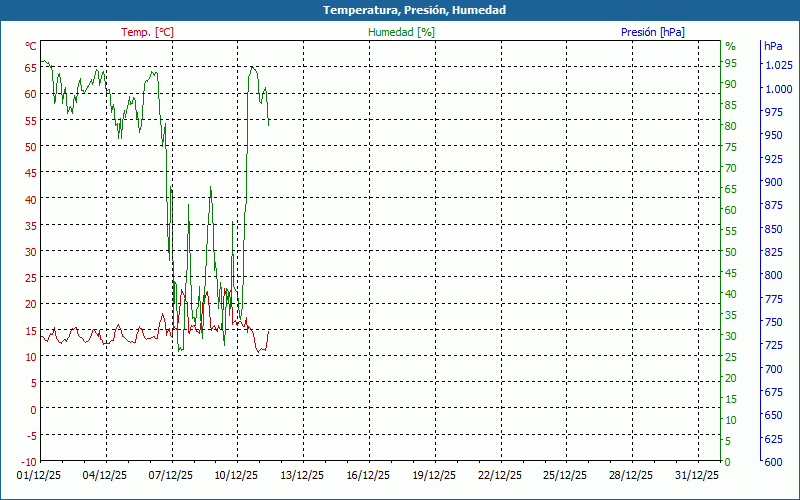
Task: Click the 50 value on the red temperature axis
Action: click(30, 146)
